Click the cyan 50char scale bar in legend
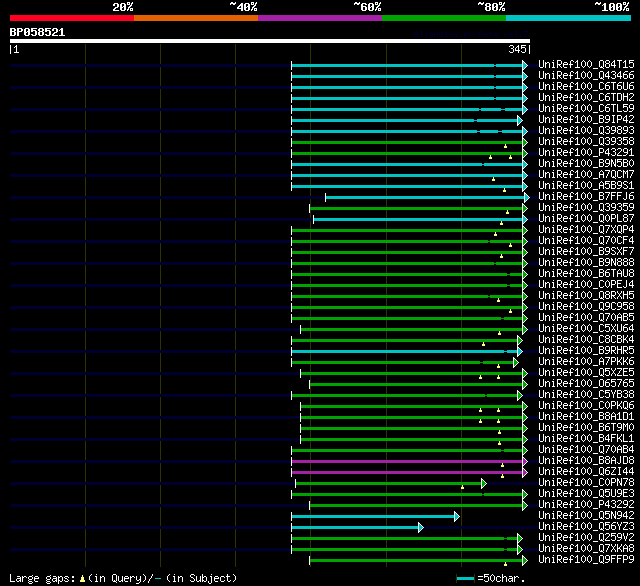This screenshot has width=640, height=586. [x=465, y=578]
